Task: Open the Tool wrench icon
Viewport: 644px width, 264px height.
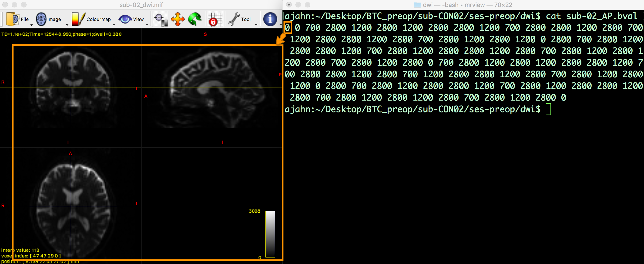Action: pos(234,19)
